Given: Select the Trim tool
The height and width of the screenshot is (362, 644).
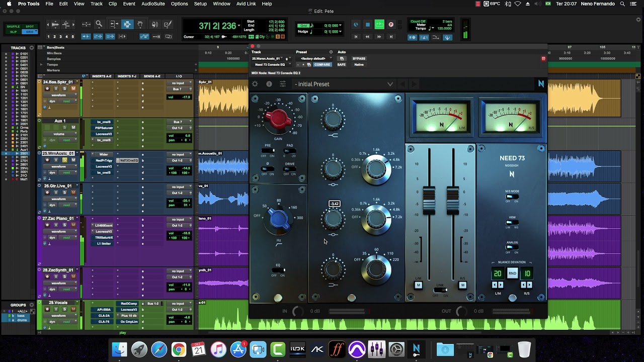Looking at the screenshot, I should pyautogui.click(x=114, y=24).
